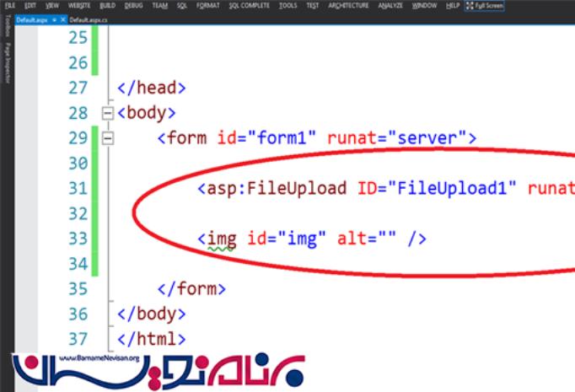This screenshot has width=575, height=392.
Task: Open the BUILD menu
Action: click(107, 6)
